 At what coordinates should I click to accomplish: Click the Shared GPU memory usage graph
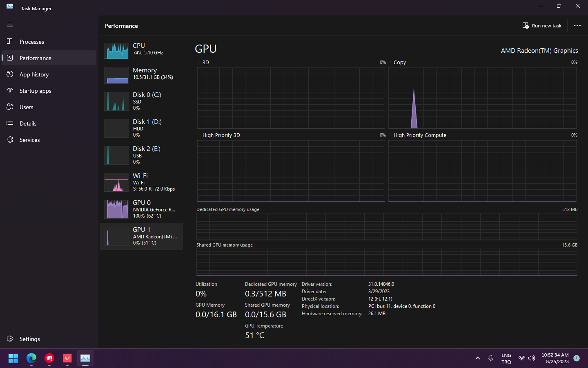(x=387, y=262)
